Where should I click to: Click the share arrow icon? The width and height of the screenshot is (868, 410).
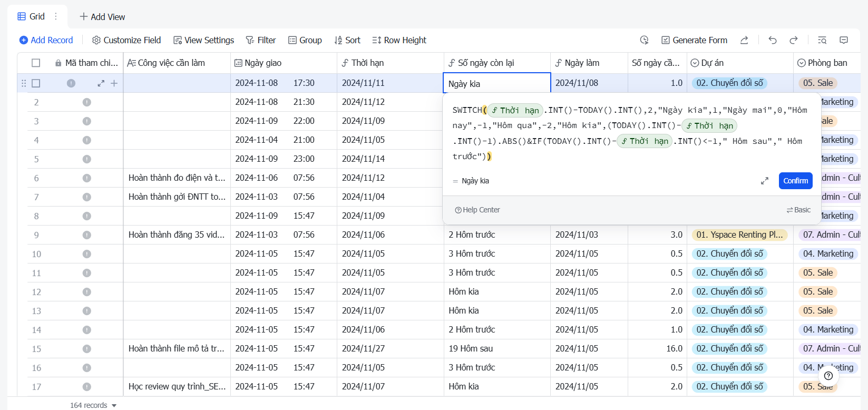(x=744, y=40)
